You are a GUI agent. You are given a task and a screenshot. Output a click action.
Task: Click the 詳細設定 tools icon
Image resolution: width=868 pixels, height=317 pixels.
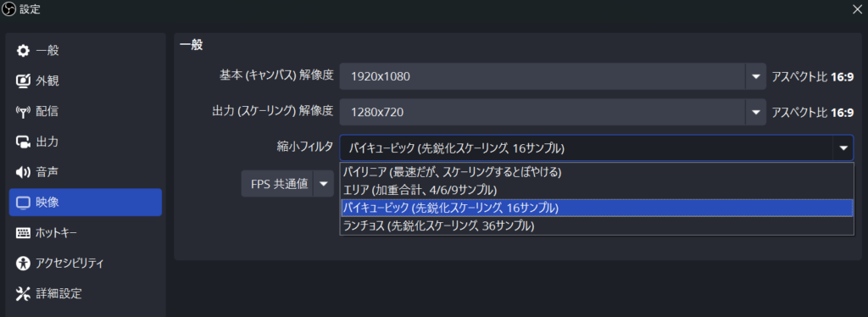[x=23, y=294]
